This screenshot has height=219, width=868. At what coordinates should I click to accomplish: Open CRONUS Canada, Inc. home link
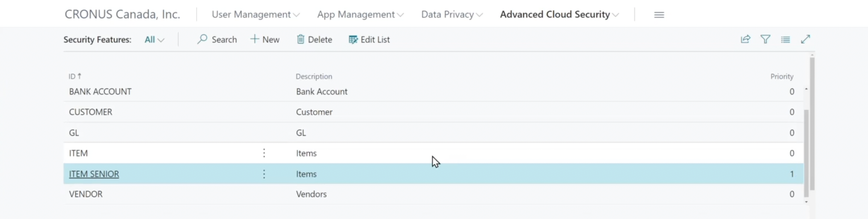pyautogui.click(x=122, y=14)
